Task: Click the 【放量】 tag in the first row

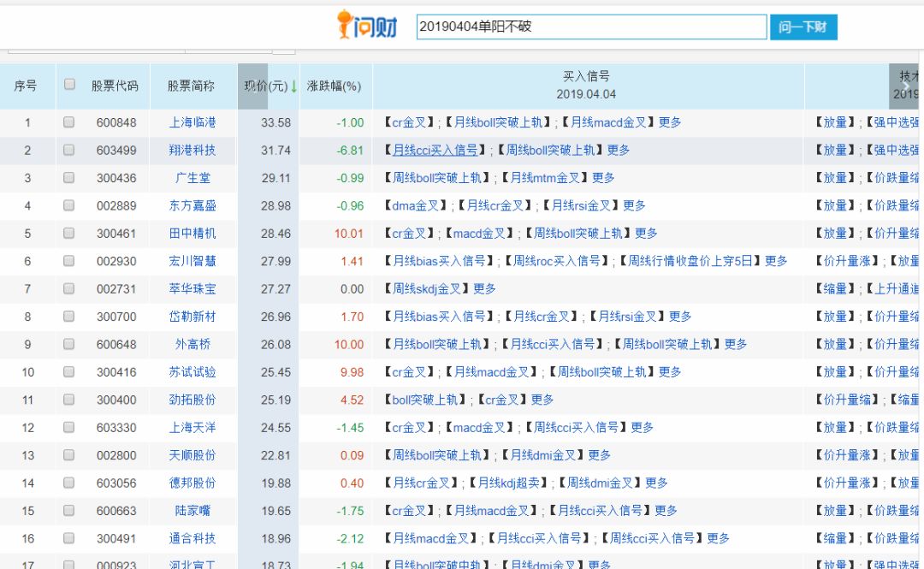Action: click(x=836, y=122)
